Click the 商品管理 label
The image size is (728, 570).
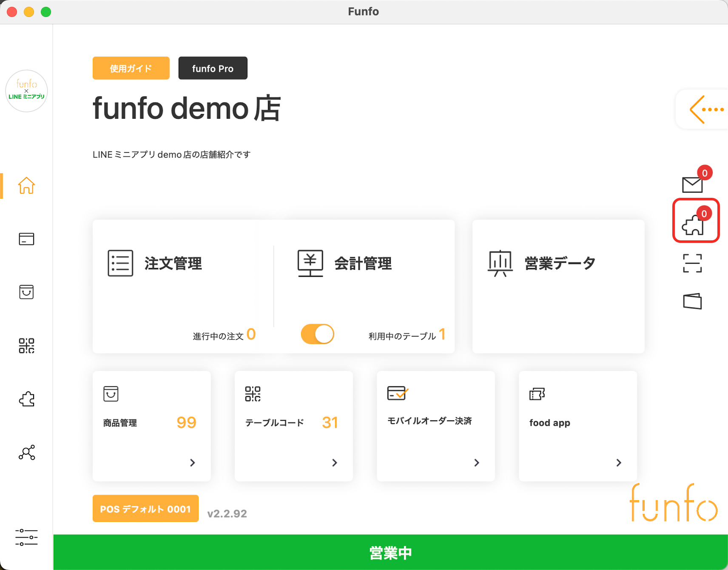[x=120, y=423]
